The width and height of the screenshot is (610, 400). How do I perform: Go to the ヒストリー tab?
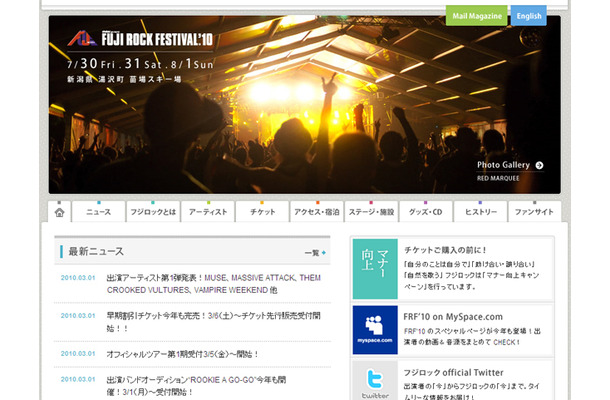click(x=480, y=212)
